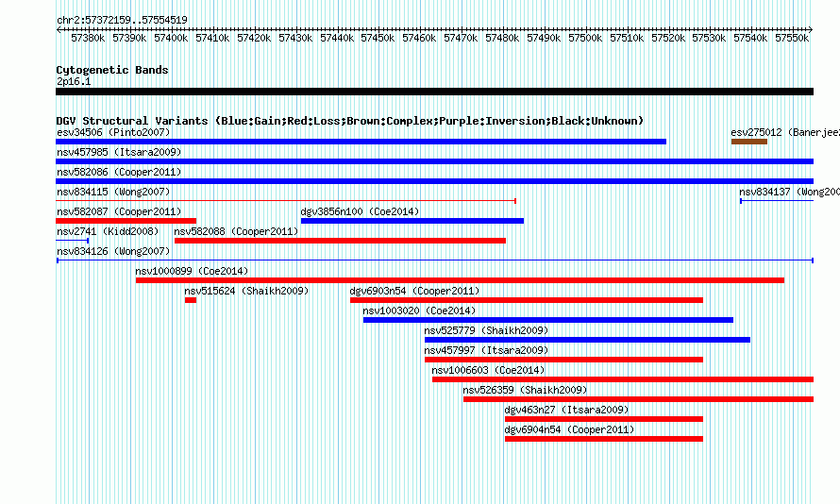Screen dimensions: 840x504
Task: Open the nsv582087 (Cooper2011) label
Action: click(x=119, y=211)
